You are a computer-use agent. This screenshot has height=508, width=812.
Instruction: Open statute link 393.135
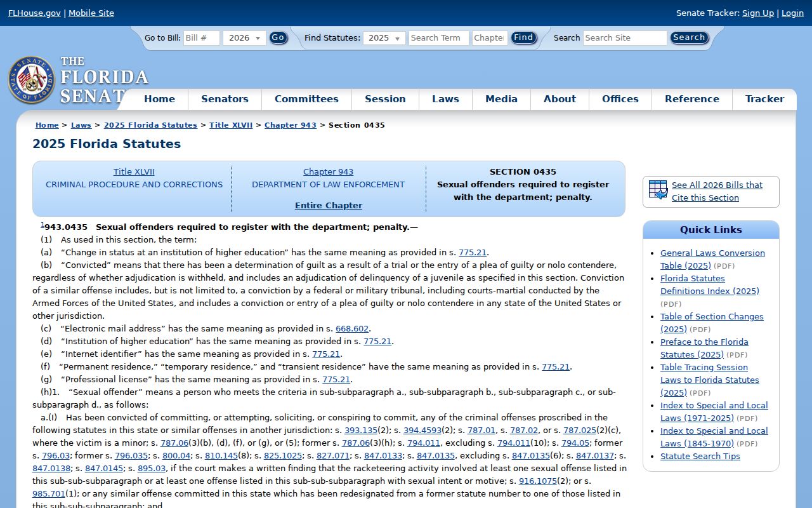point(361,430)
